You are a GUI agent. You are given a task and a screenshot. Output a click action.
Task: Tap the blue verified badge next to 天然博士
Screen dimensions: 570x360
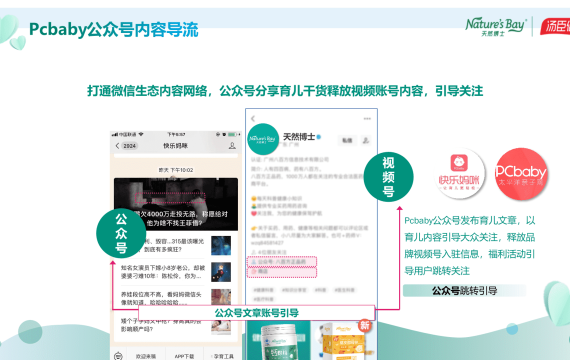pyautogui.click(x=319, y=137)
